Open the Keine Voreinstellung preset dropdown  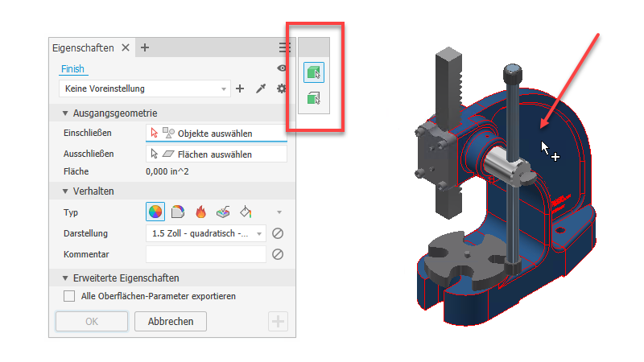144,88
